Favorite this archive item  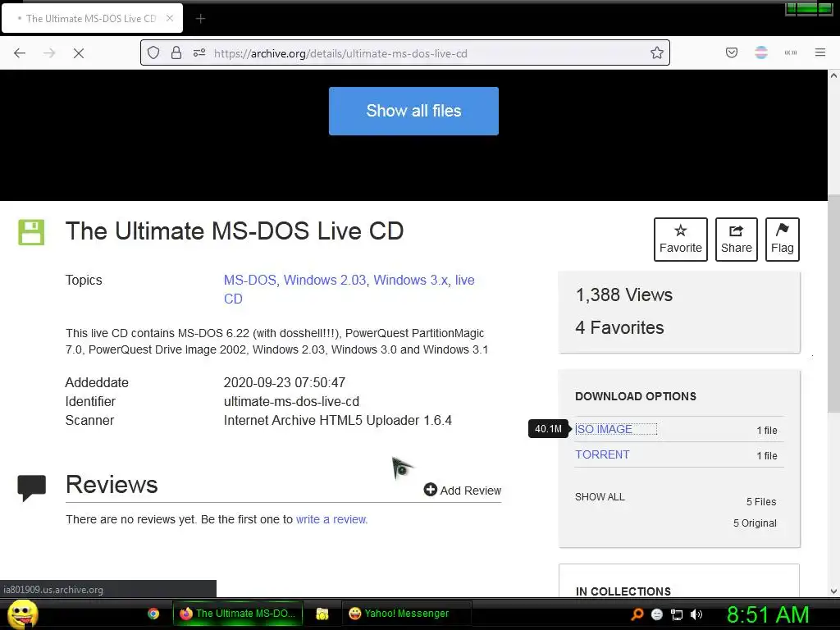click(x=680, y=240)
